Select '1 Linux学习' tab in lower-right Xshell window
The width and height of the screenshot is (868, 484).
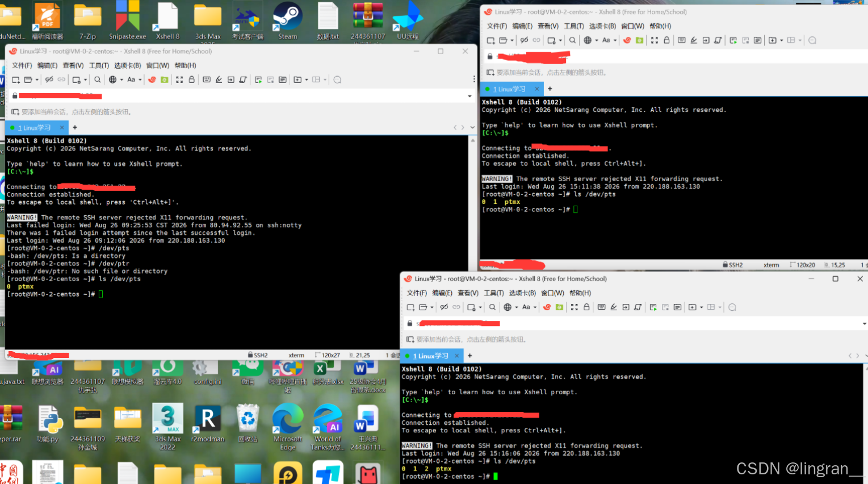(431, 356)
